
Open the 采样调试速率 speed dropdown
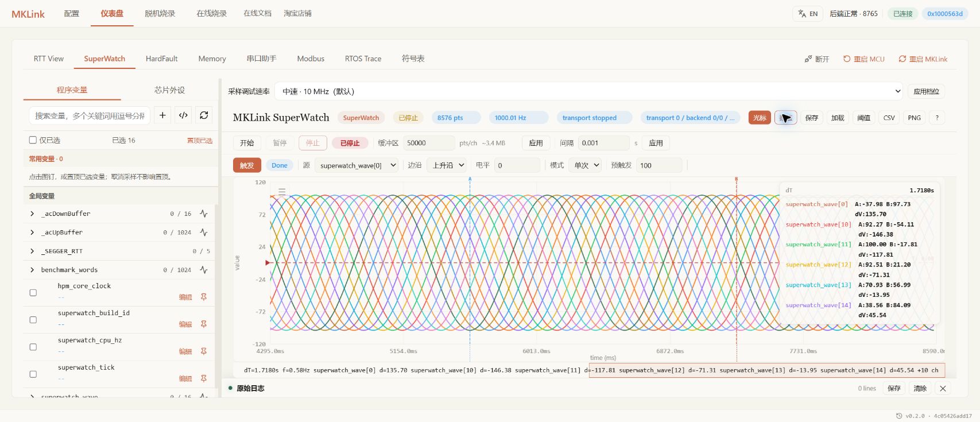coord(590,91)
